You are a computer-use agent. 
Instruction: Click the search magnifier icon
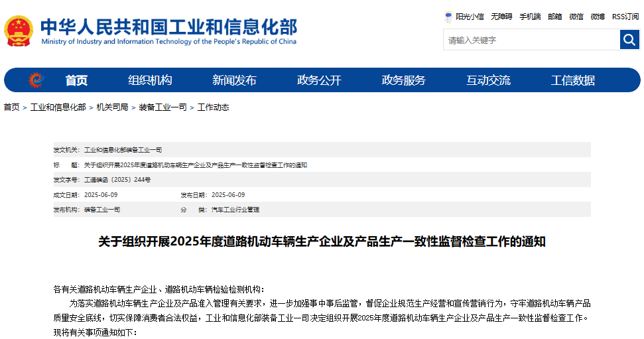coord(629,40)
